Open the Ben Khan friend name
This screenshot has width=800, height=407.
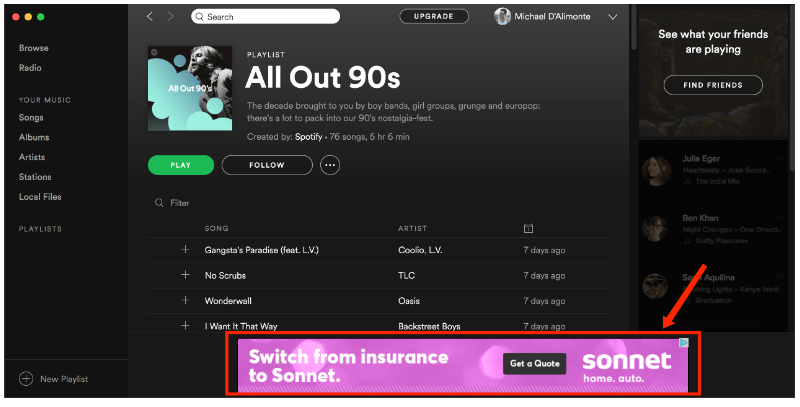(700, 218)
